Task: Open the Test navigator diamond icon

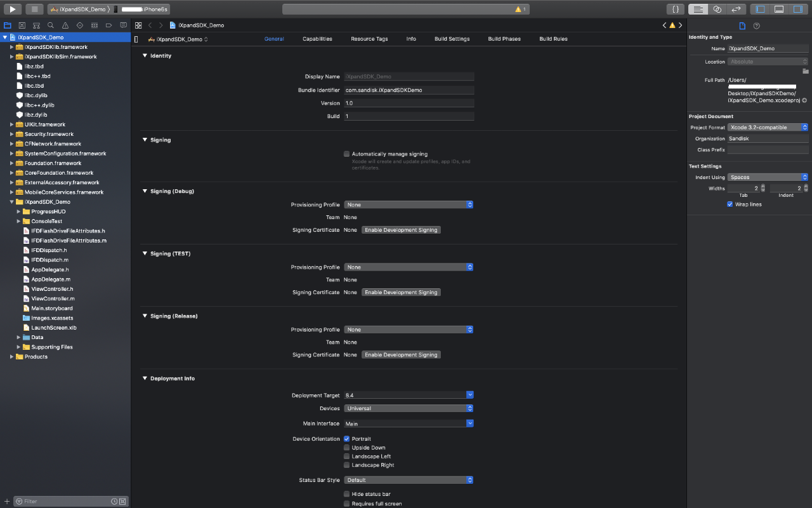Action: [79, 25]
